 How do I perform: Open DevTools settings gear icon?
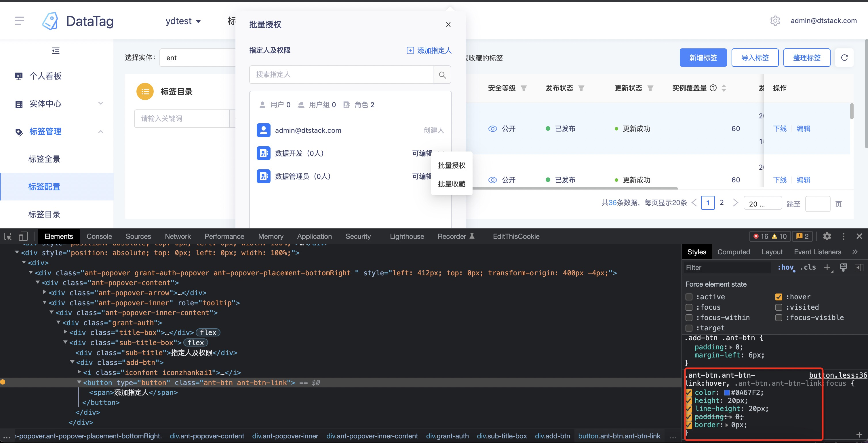tap(827, 236)
